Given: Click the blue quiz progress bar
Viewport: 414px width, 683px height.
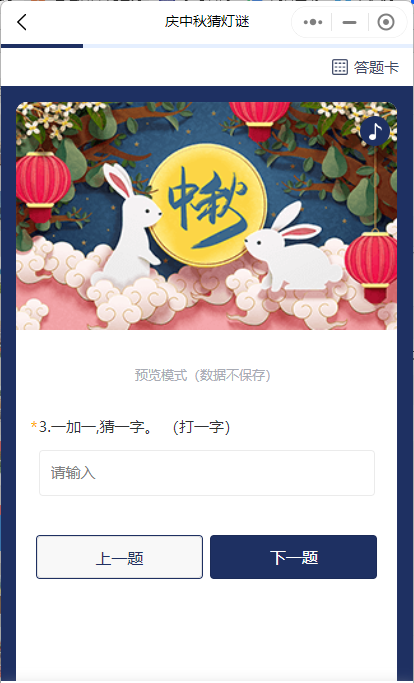Looking at the screenshot, I should [42, 46].
